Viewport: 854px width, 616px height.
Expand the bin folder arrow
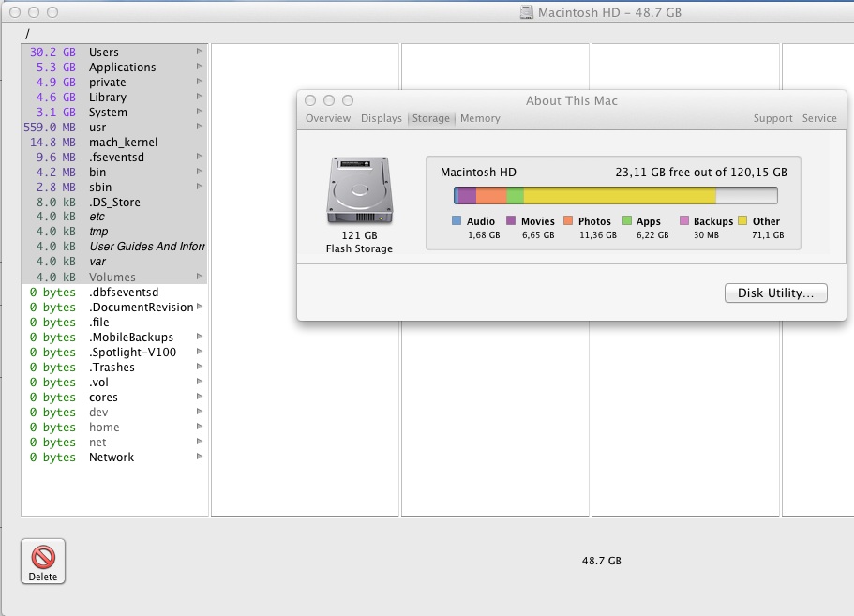click(x=200, y=172)
